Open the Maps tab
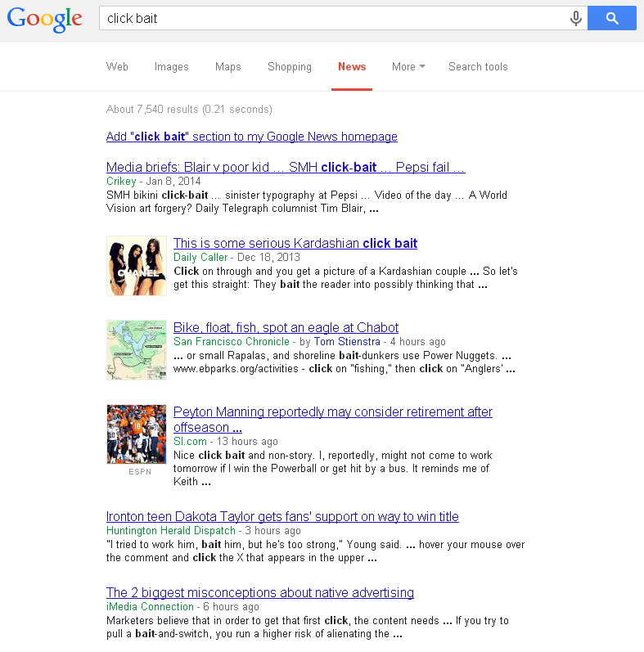 tap(228, 66)
